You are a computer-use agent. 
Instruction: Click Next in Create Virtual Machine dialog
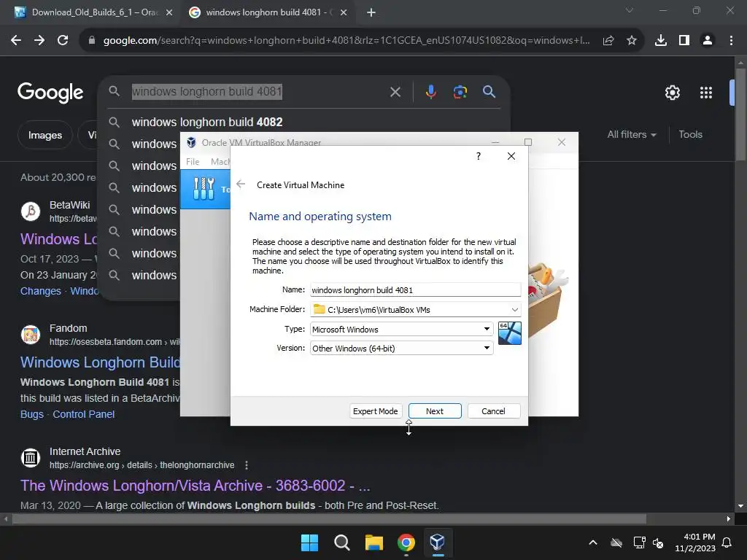point(435,411)
